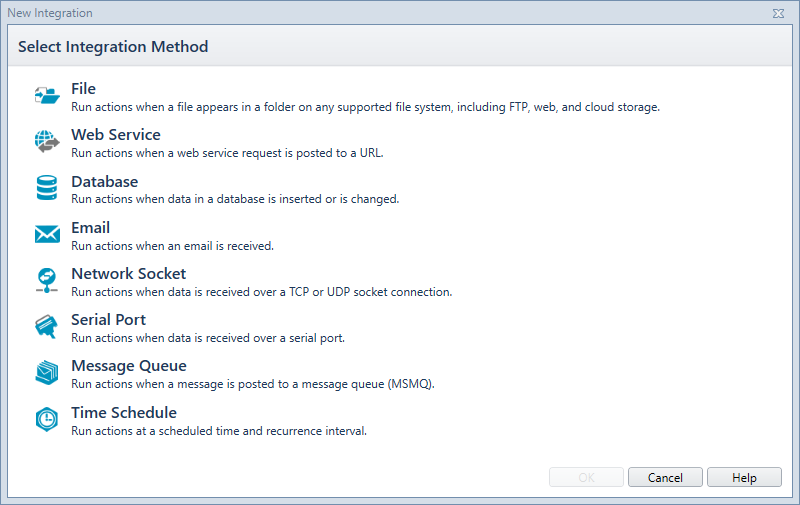Screen dimensions: 800x505
Task: Select the Web Service method title
Action: [116, 135]
